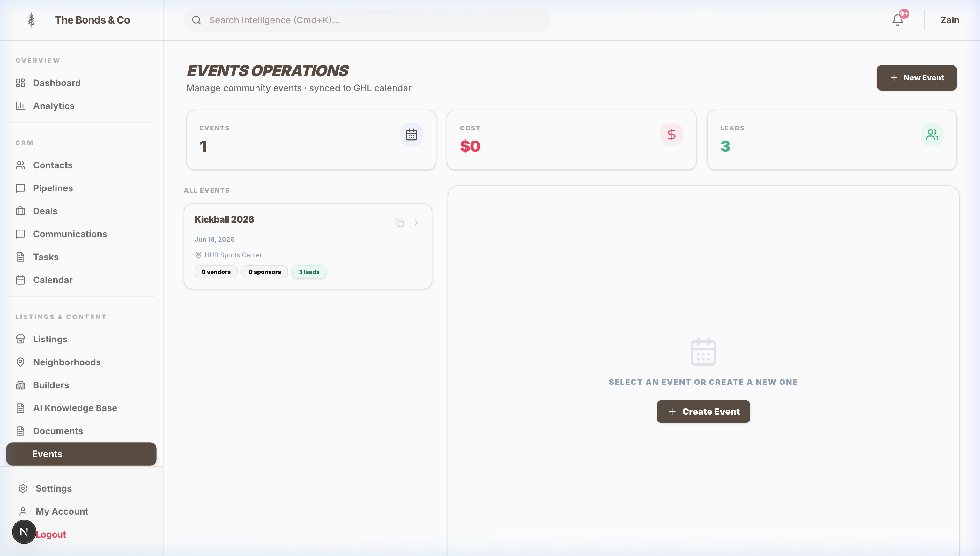Click the Leads card people icon

point(932,135)
